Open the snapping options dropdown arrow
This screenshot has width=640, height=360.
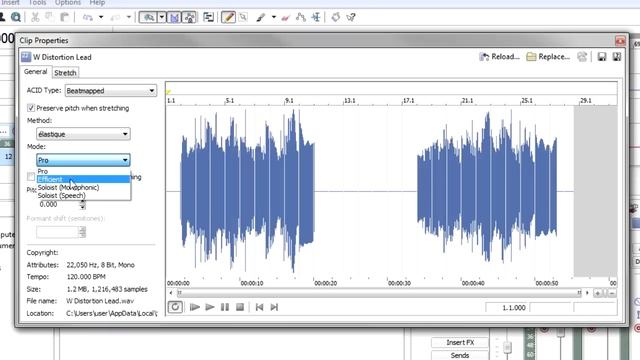click(x=162, y=17)
